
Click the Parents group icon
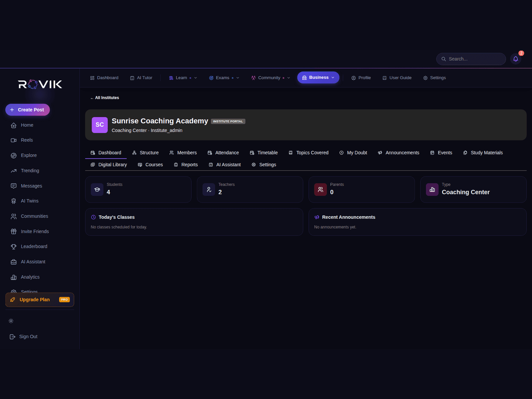[x=321, y=190]
